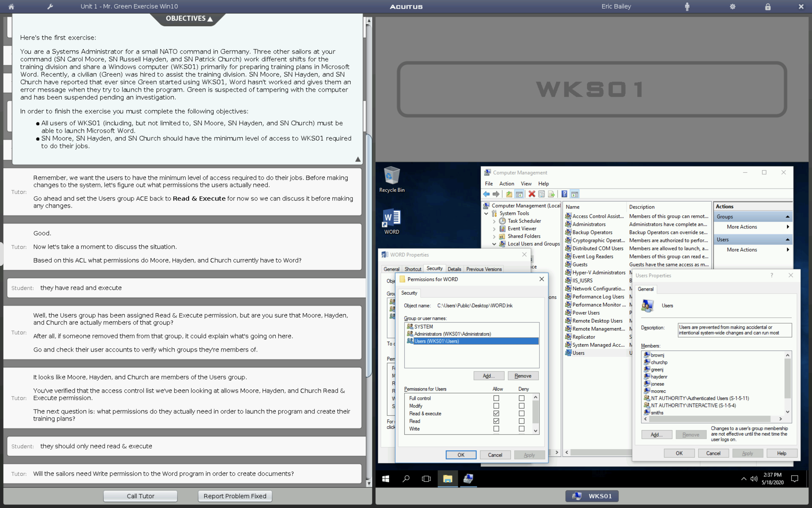
Task: Click the taskbar search magnifier icon
Action: coord(406,478)
